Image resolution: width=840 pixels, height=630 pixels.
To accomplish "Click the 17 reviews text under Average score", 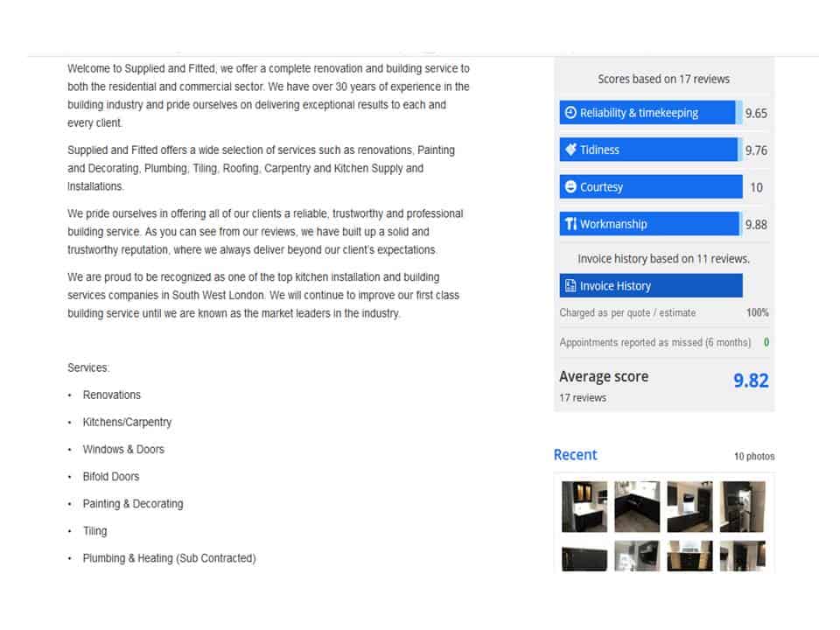I will point(581,397).
